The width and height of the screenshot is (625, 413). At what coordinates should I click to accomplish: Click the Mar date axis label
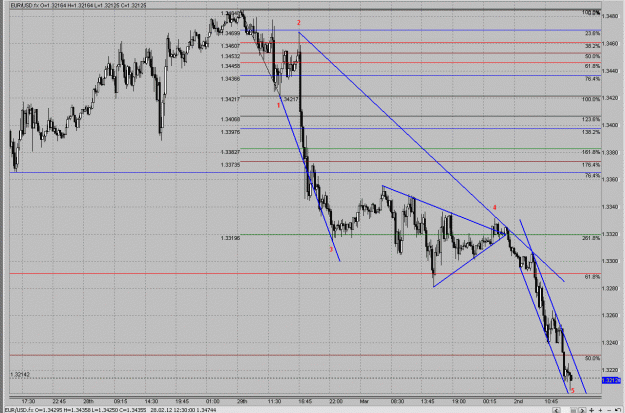tap(364, 401)
